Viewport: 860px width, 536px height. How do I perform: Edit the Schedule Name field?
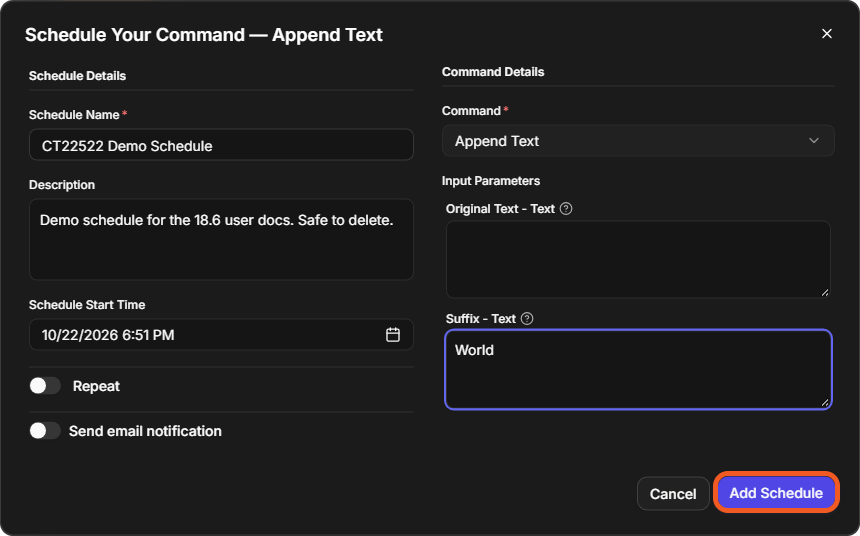[221, 145]
